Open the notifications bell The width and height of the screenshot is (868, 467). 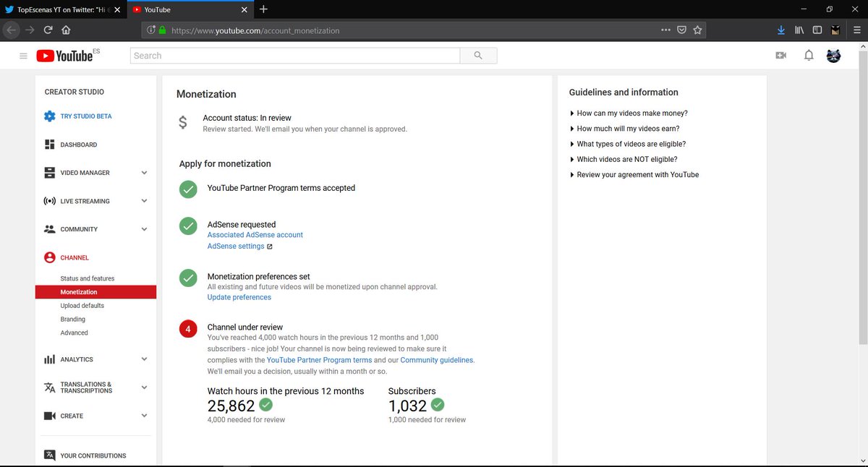[809, 56]
